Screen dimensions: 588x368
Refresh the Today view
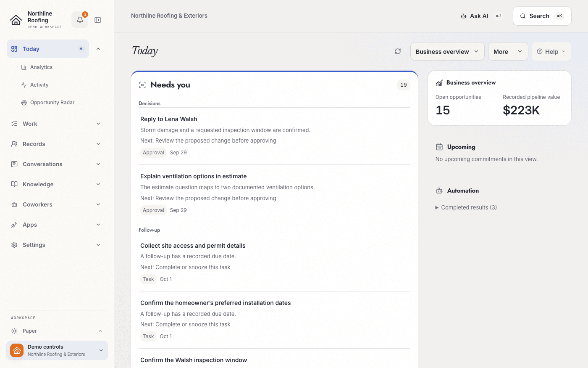[x=398, y=51]
